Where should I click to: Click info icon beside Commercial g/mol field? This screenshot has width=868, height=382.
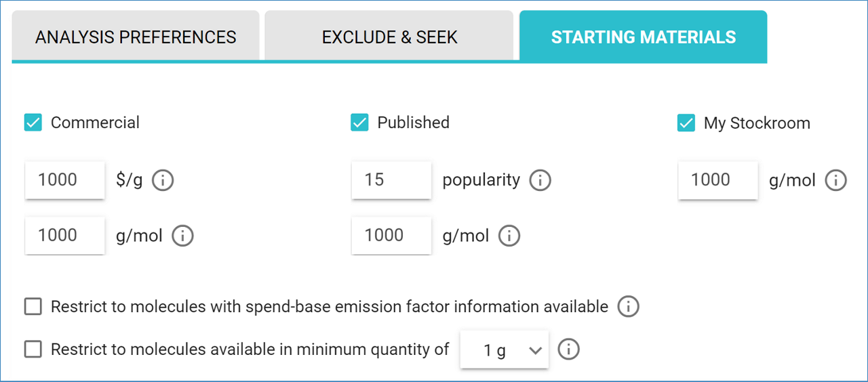182,236
